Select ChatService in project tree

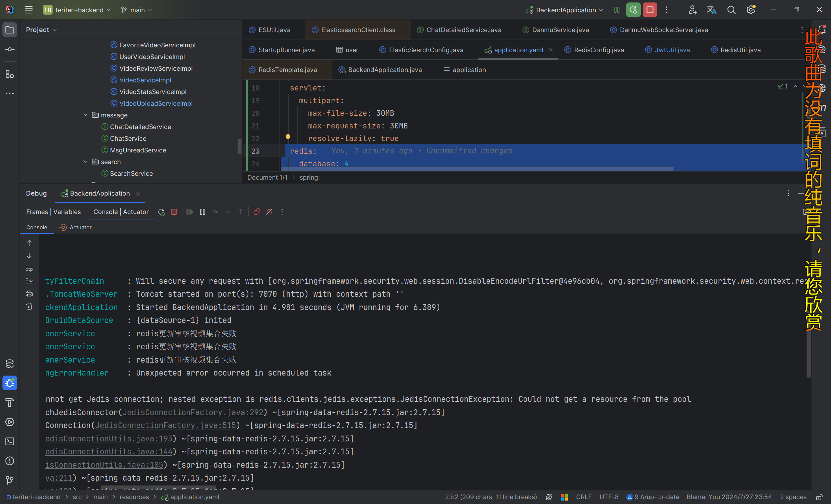tap(128, 138)
